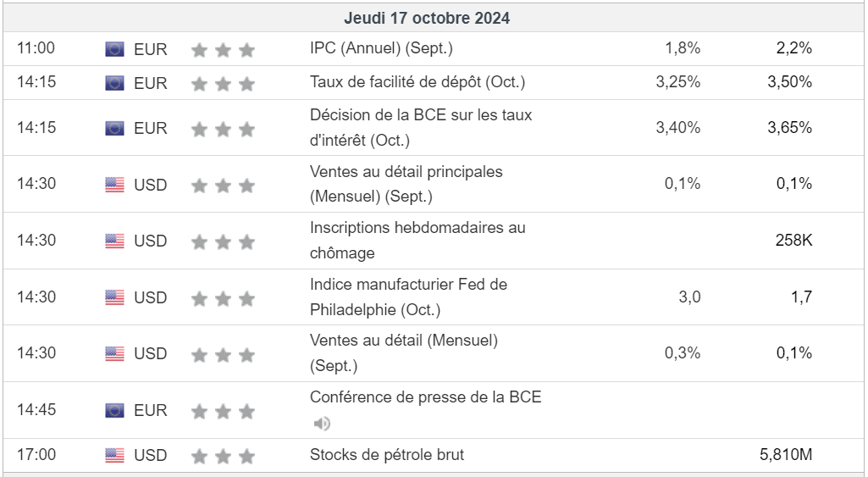Click the speaker icon under Conférence de presse
The width and height of the screenshot is (868, 477).
coord(321,424)
